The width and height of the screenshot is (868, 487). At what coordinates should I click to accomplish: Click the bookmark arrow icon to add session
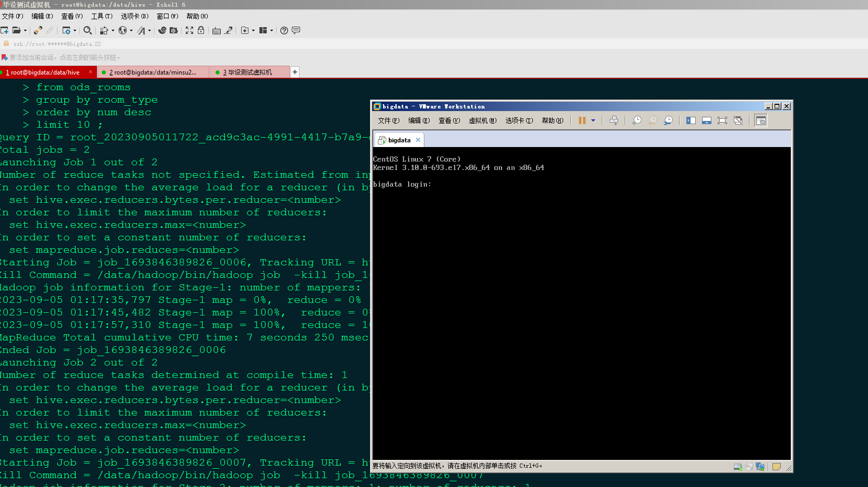tap(5, 57)
